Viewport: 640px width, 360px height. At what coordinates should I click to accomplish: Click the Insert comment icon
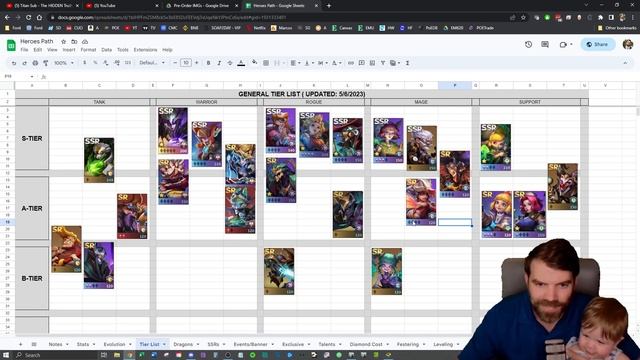362,63
